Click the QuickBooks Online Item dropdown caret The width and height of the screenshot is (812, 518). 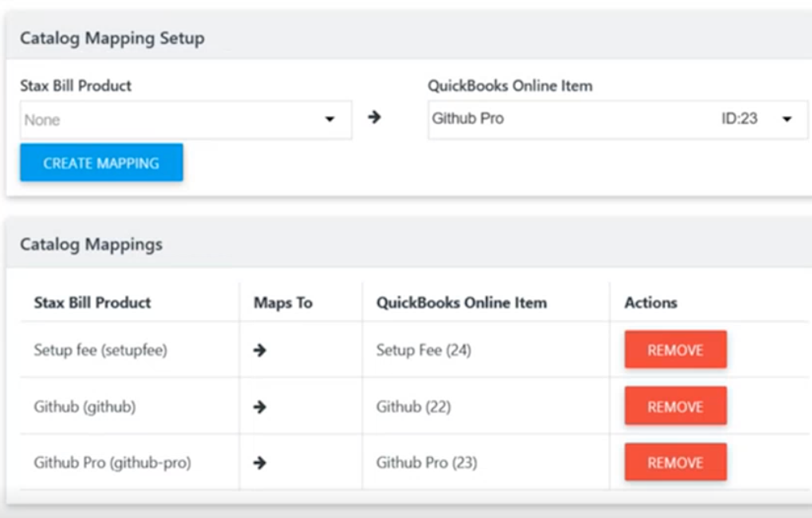(787, 119)
